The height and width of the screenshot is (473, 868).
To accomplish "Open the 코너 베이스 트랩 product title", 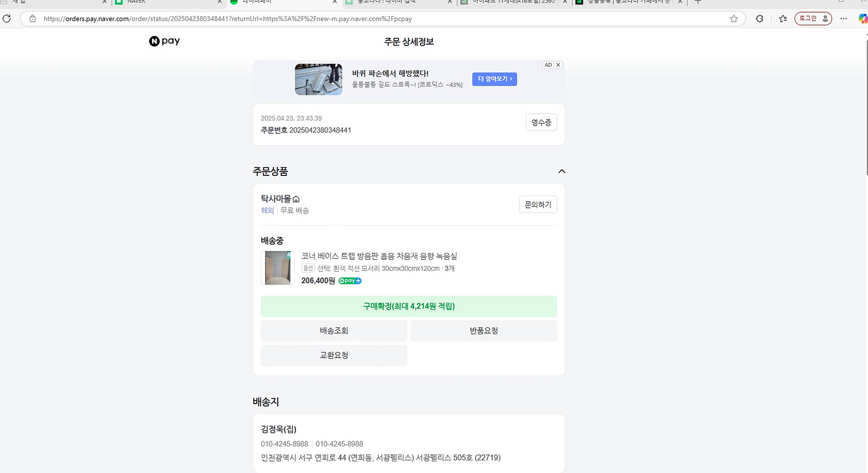I will (x=379, y=256).
